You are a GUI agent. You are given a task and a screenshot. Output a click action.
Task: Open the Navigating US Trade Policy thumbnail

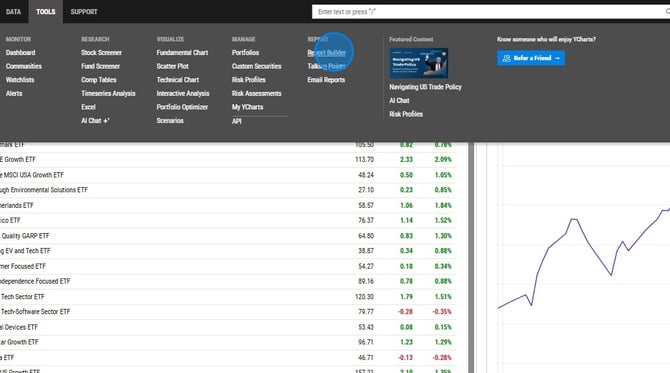(x=418, y=63)
